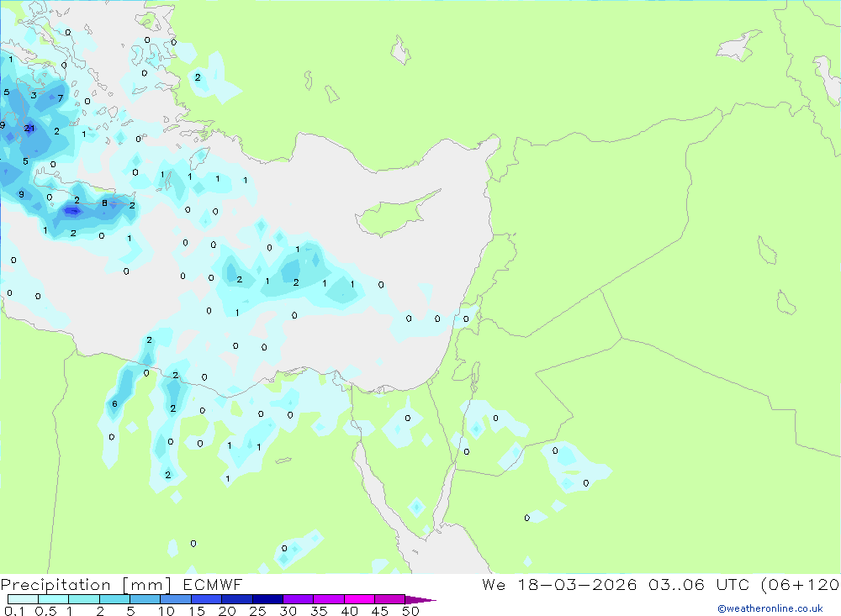841x616 pixels.
Task: Open the weatheronline.co.uk copyright link
Action: pyautogui.click(x=770, y=608)
